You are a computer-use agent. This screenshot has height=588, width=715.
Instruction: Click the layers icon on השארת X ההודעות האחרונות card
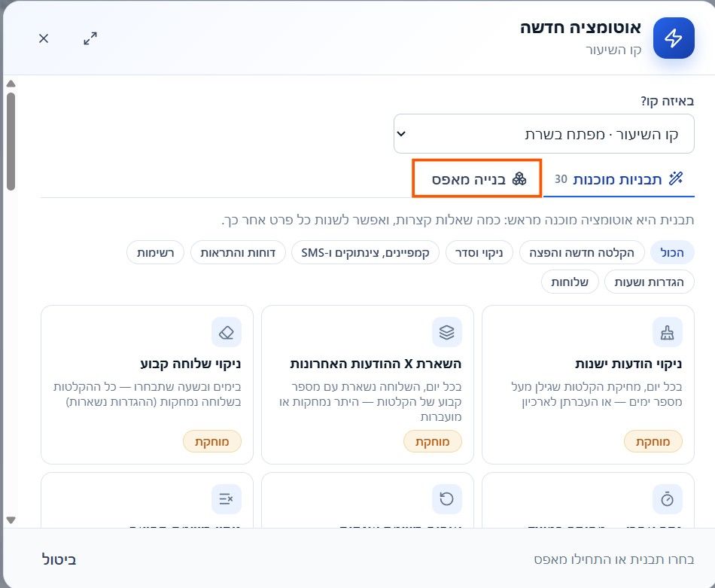pyautogui.click(x=447, y=332)
